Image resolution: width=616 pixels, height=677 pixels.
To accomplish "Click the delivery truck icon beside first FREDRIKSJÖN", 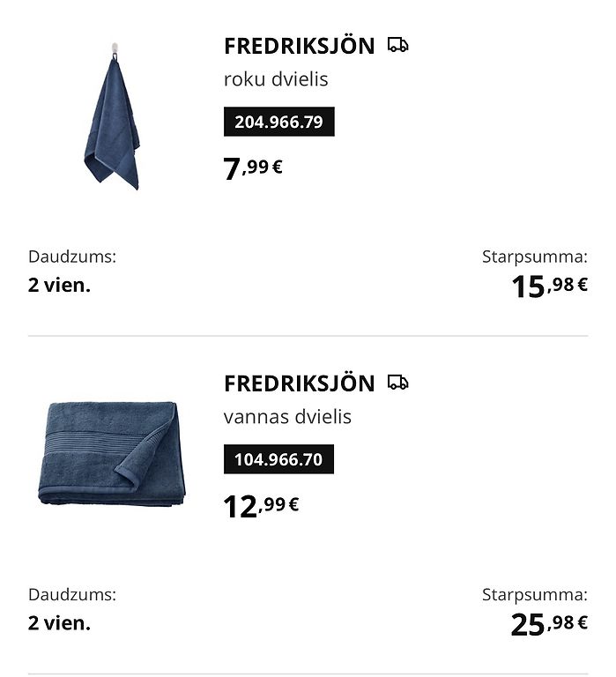I will tap(397, 45).
